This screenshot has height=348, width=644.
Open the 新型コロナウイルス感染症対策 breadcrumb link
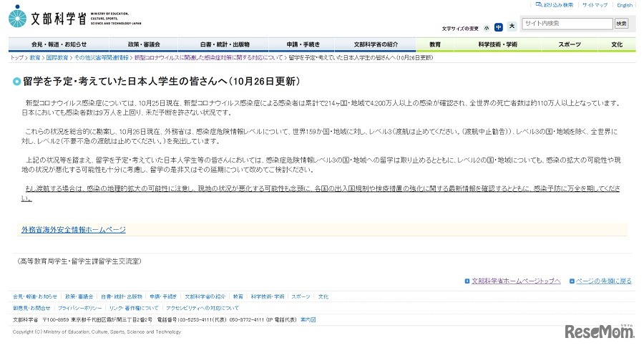coord(209,58)
